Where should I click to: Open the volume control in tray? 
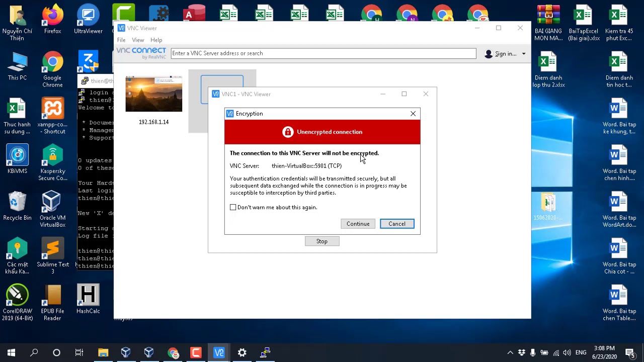(567, 352)
